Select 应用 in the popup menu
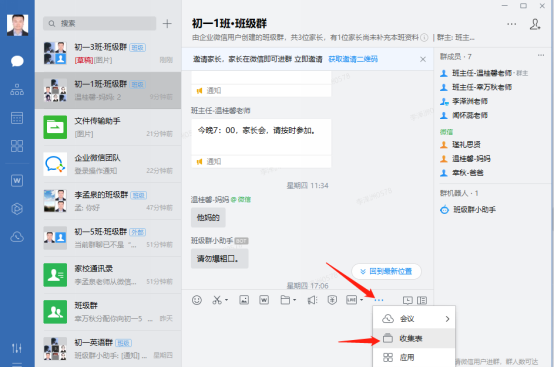This screenshot has width=554, height=368. click(x=414, y=357)
